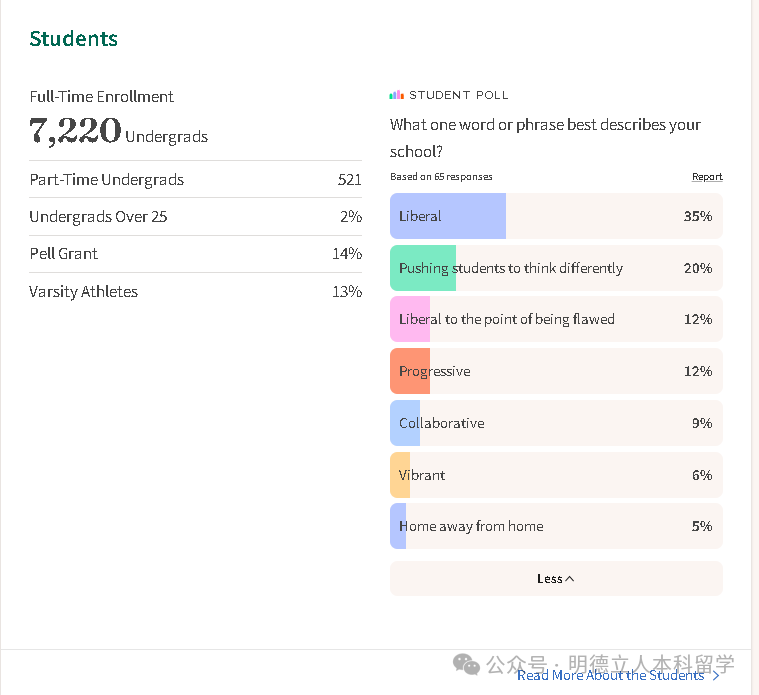The height and width of the screenshot is (695, 759).
Task: Click the chevron beside Read More link
Action: pyautogui.click(x=716, y=676)
